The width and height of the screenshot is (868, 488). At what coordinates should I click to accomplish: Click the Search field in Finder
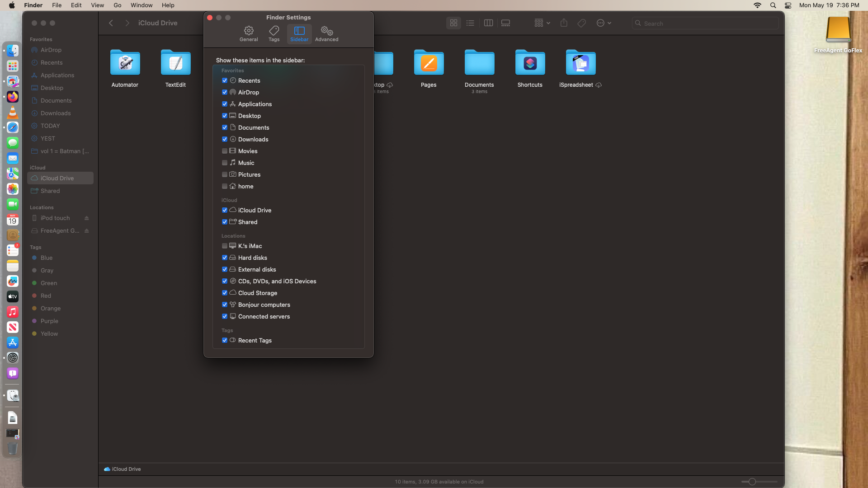705,23
